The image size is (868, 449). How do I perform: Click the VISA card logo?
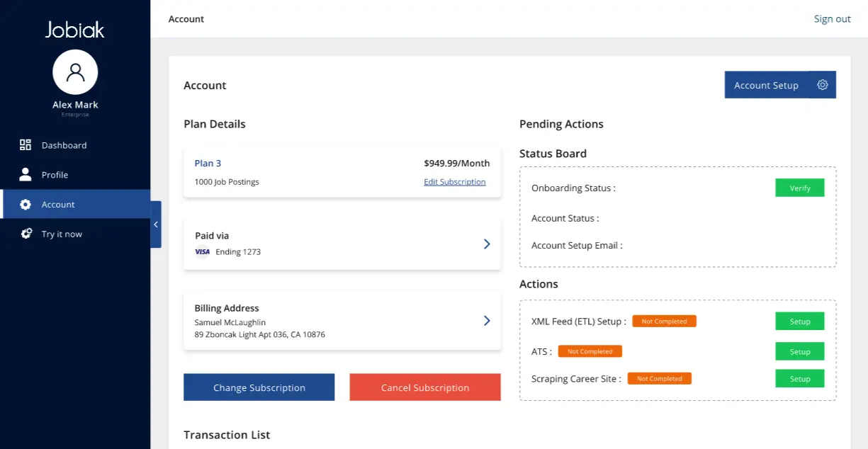point(202,251)
